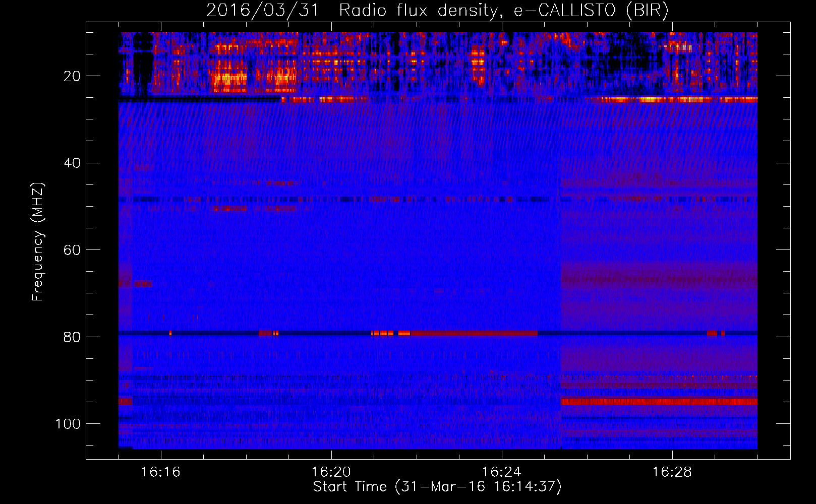Click the 20 frequency tick label
Screen dimensions: 816x504
click(73, 76)
